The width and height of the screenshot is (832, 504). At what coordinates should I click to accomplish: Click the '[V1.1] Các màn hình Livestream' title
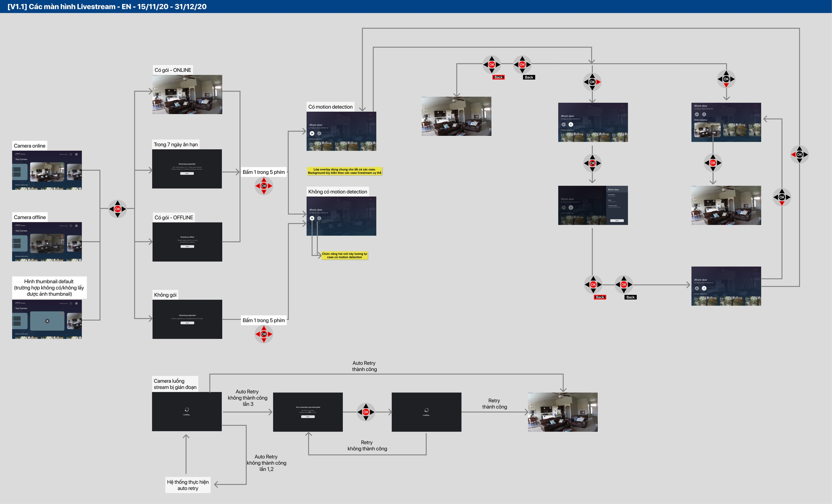[x=107, y=6]
